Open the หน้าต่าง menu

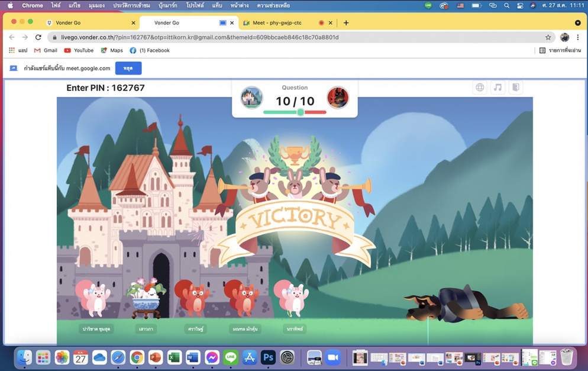click(239, 5)
